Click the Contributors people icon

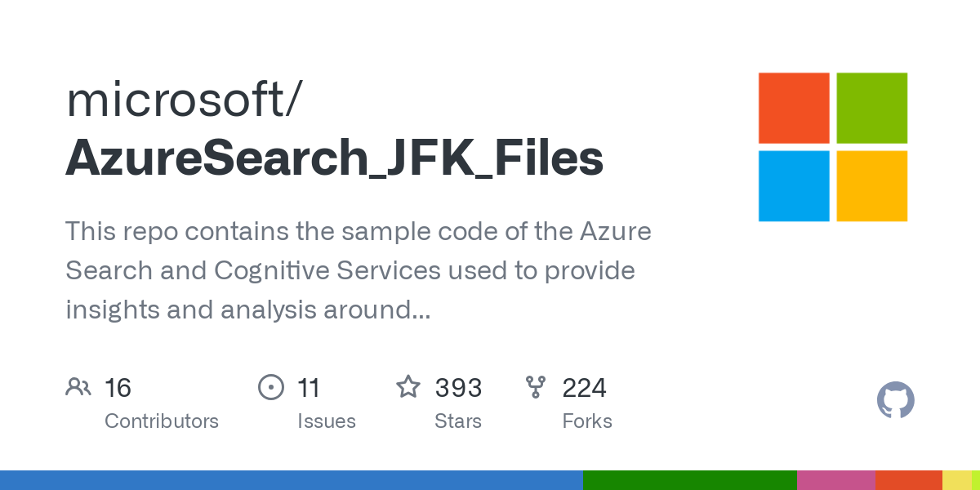(78, 387)
